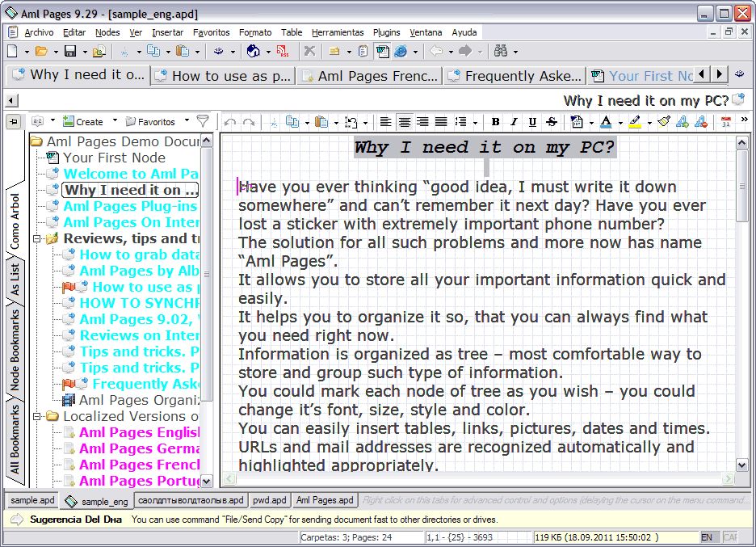Toggle underline formatting

532,122
